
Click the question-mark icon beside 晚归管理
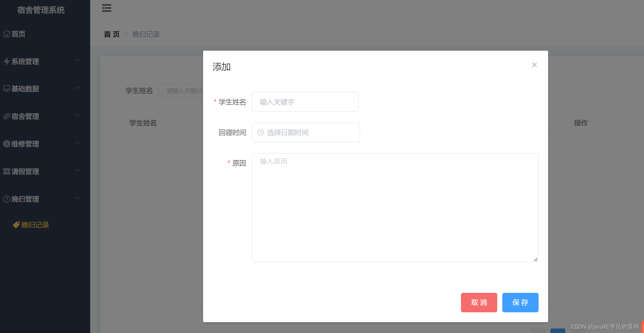tap(7, 199)
